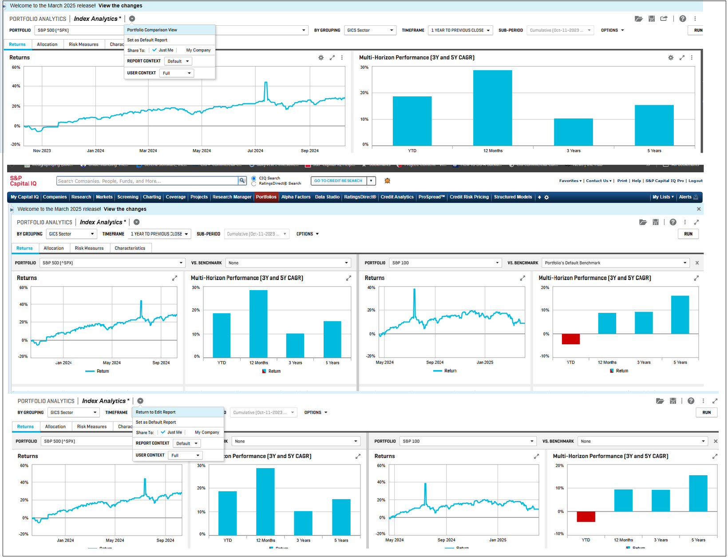Open help icon in the top panel toolbar
The width and height of the screenshot is (728, 560).
tap(683, 19)
